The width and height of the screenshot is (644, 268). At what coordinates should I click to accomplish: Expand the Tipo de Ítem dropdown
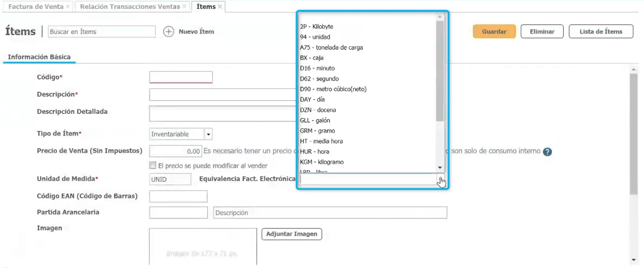(208, 134)
